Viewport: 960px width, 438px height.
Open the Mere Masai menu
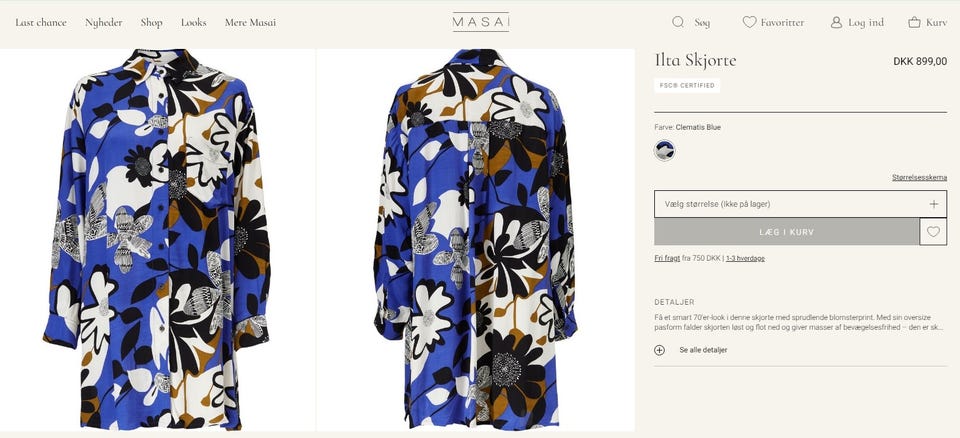pos(250,22)
